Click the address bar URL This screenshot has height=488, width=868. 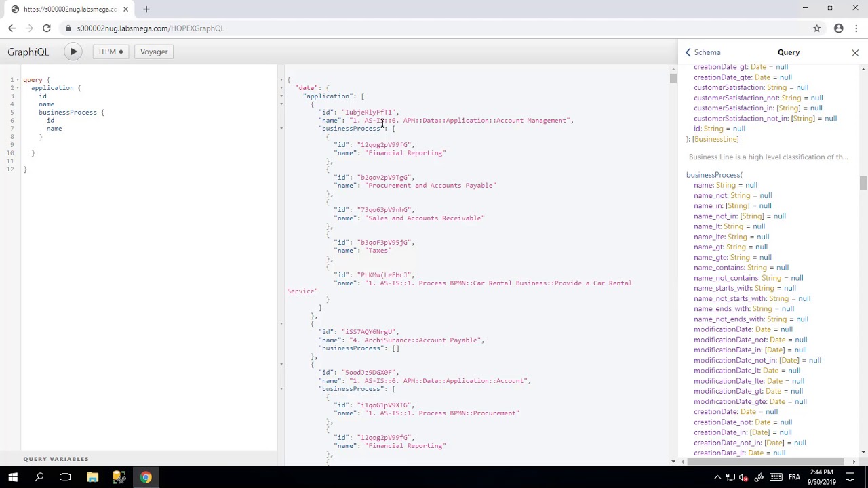point(151,28)
